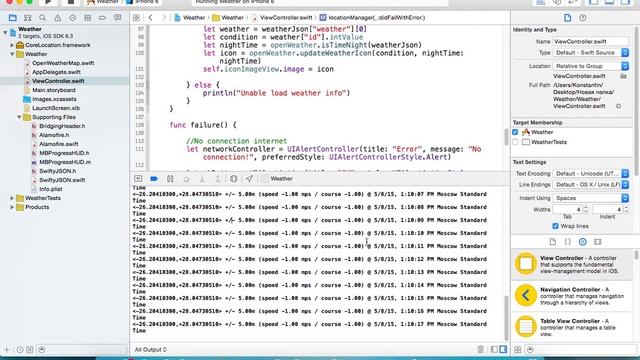Toggle the variables view pane
The height and width of the screenshot is (360, 640).
tap(494, 349)
